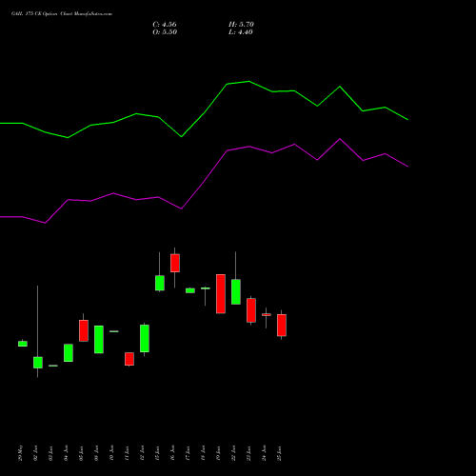Select the red candle for 23 Jun

pos(251,310)
